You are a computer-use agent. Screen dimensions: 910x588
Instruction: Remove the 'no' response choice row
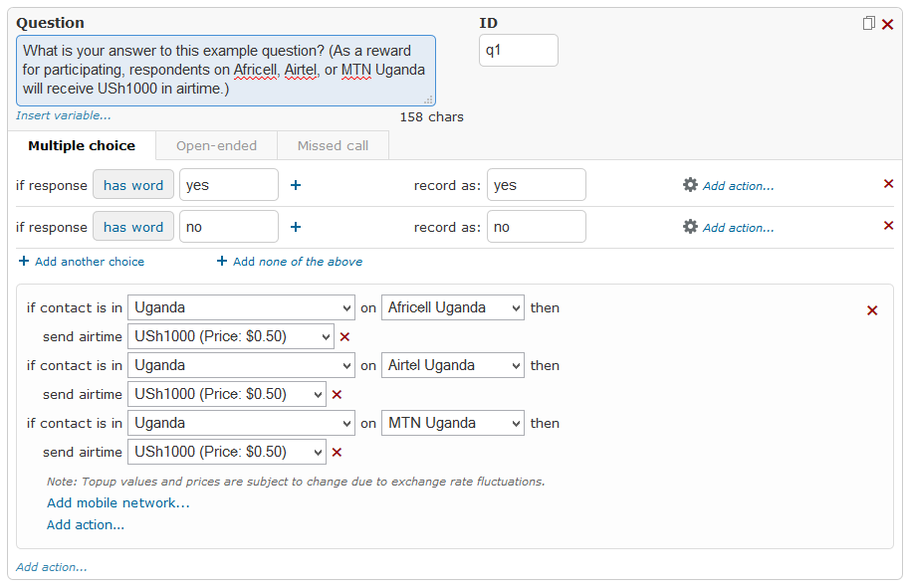888,226
